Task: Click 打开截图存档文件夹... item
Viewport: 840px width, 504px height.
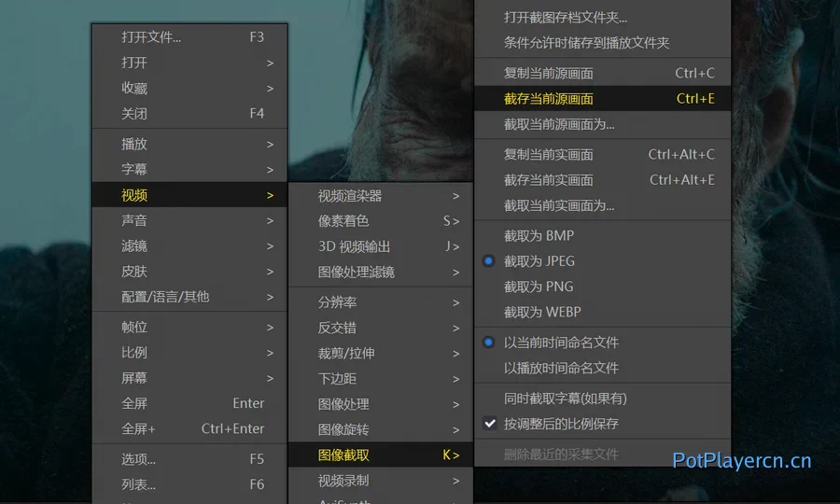Action: pos(603,17)
